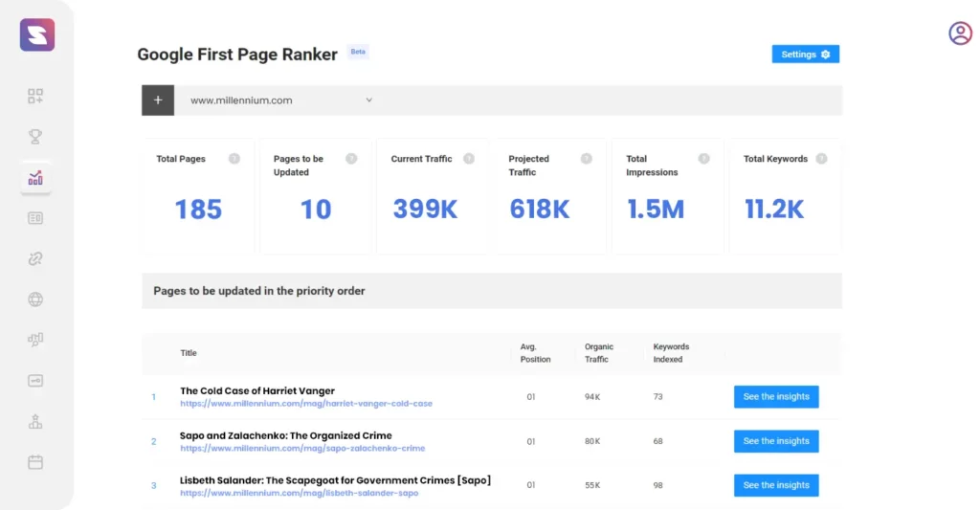See the insights for Lisbeth Salander page
Viewport: 980px width, 510px height.
(776, 486)
